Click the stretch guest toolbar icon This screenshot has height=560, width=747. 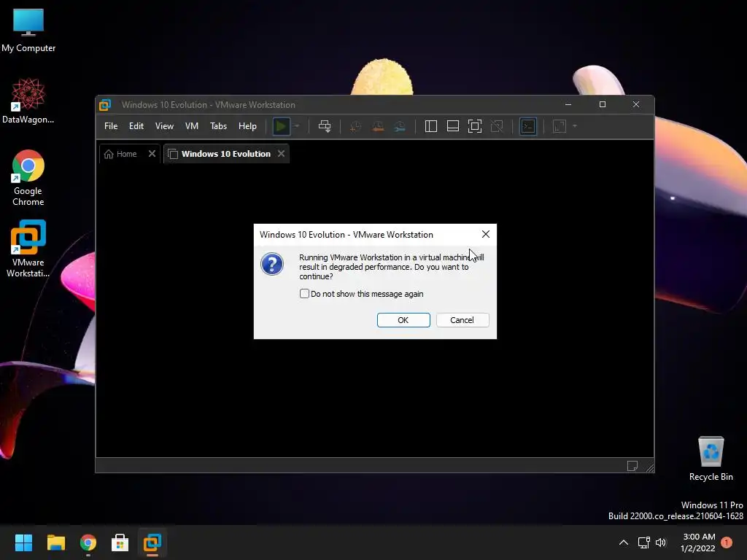coord(560,126)
